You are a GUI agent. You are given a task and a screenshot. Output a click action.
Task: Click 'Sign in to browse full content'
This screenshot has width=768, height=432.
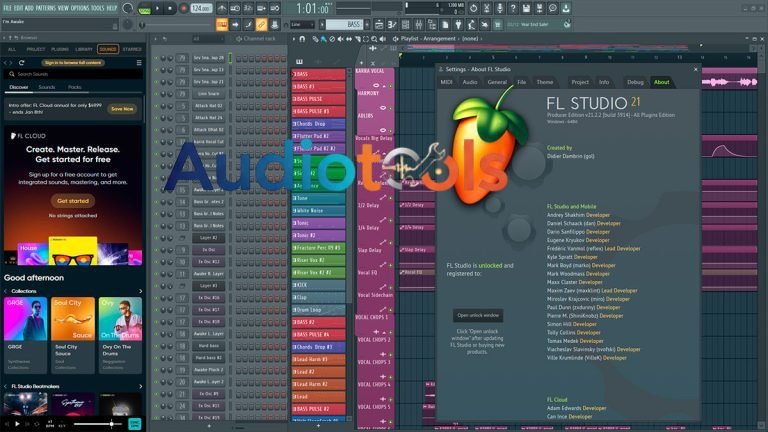tap(73, 63)
